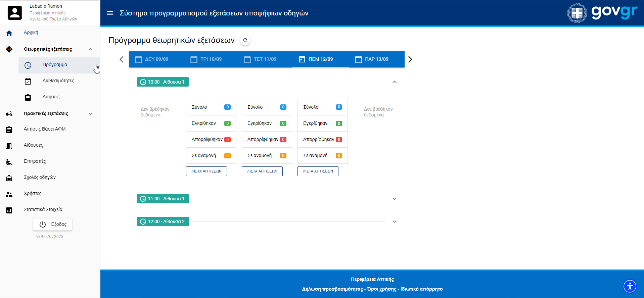The image size is (644, 298).
Task: Click the people icon for Χρήστες
Action: click(x=9, y=194)
